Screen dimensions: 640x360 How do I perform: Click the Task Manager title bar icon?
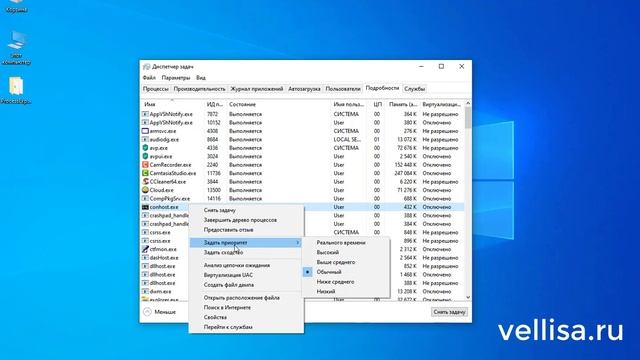pyautogui.click(x=147, y=67)
